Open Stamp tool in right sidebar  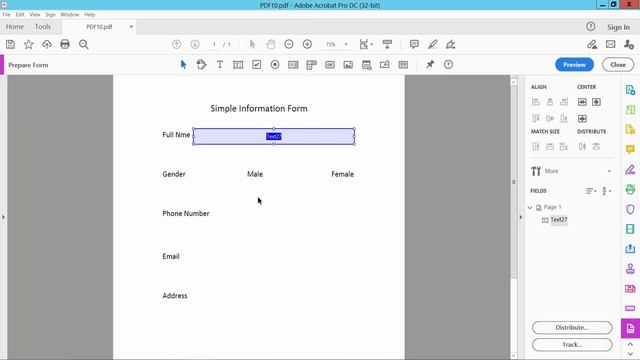coord(630,269)
